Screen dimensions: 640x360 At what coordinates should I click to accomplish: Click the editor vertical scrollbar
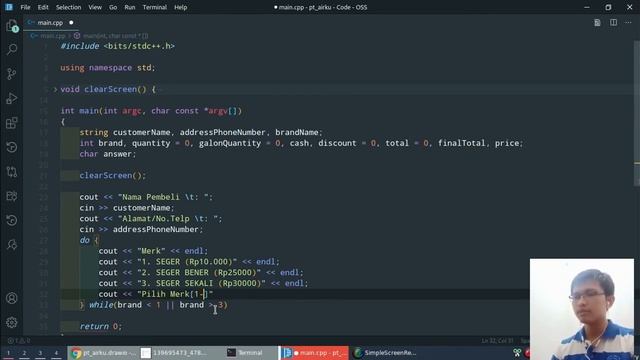click(x=637, y=114)
